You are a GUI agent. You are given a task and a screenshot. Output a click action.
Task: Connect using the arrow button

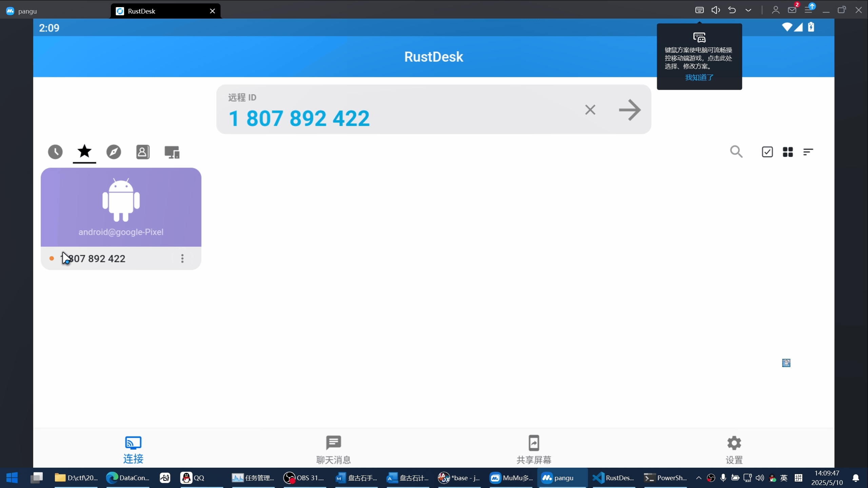[630, 110]
